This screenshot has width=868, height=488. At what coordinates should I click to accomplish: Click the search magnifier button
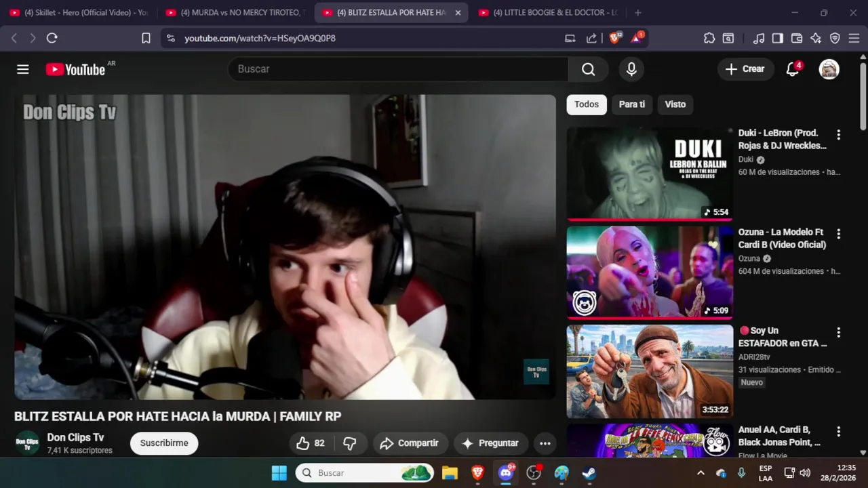point(588,69)
